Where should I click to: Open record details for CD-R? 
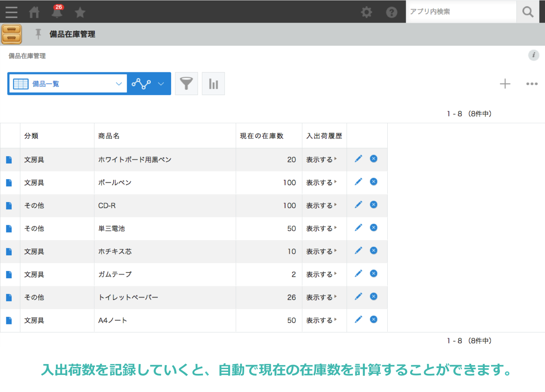(9, 206)
